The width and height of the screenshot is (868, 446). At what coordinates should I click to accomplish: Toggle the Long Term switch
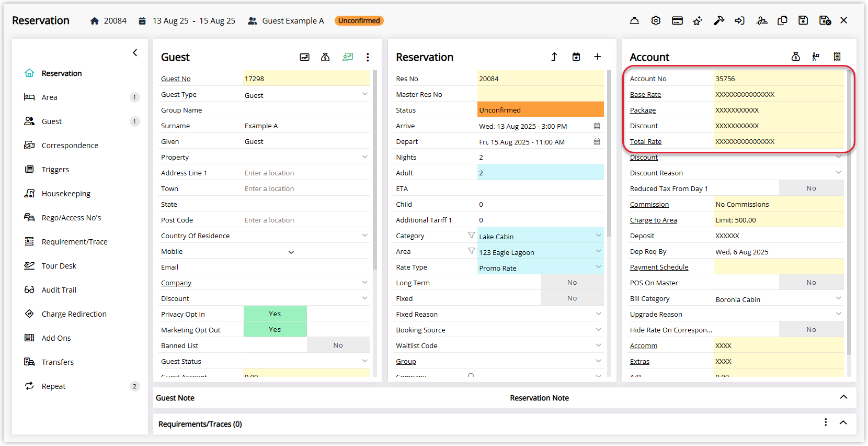click(572, 282)
